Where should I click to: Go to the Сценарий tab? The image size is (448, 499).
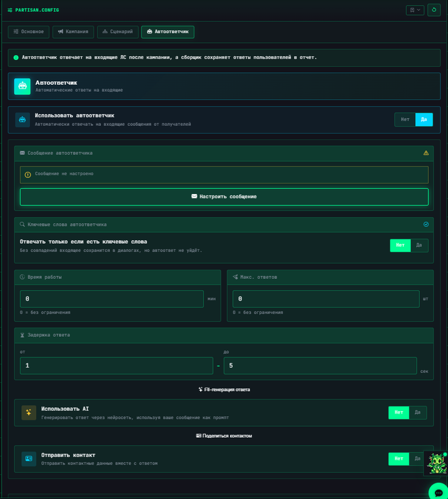coord(118,32)
